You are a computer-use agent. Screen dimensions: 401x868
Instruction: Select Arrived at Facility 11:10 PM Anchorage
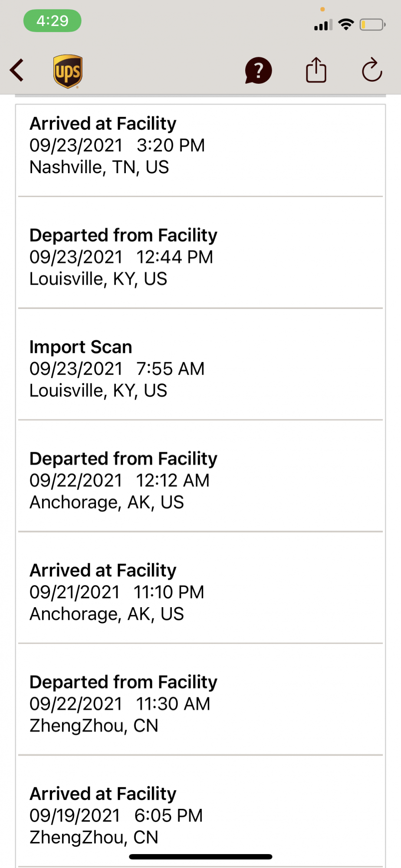200,588
